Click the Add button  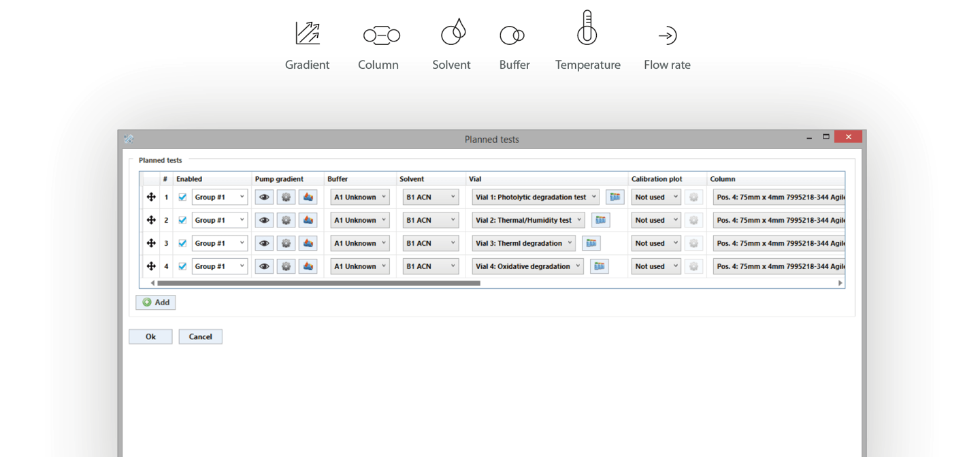(156, 302)
